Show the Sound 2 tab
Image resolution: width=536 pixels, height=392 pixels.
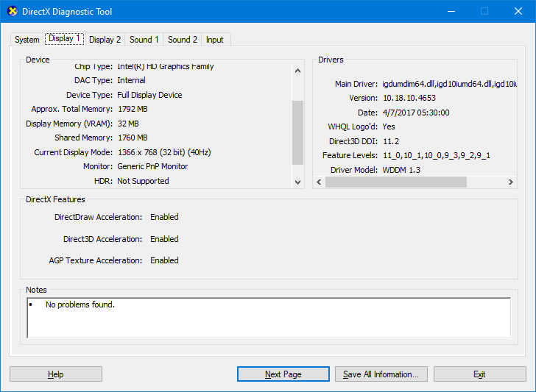tap(182, 40)
